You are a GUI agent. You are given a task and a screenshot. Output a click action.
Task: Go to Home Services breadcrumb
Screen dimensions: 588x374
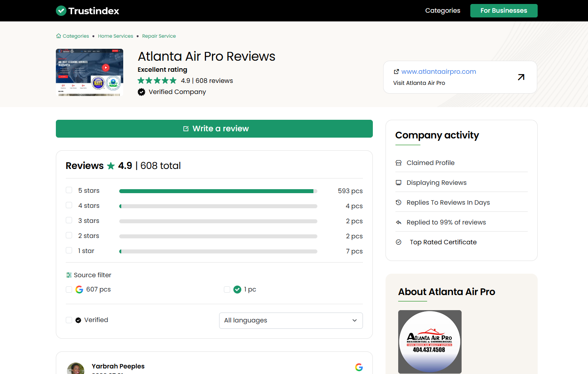[116, 36]
